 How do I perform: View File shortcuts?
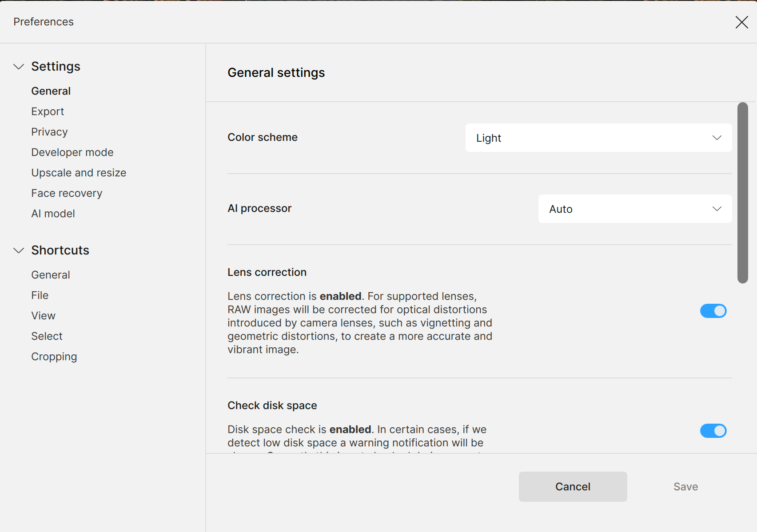point(40,295)
